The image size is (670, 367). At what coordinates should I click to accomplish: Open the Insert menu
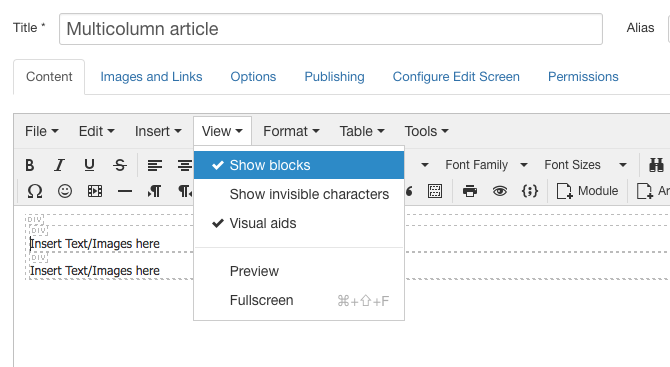[x=158, y=131]
